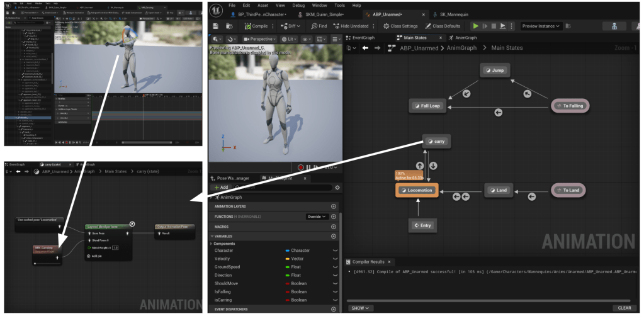Toggle visibility eye for the Velocity variable

(335, 259)
